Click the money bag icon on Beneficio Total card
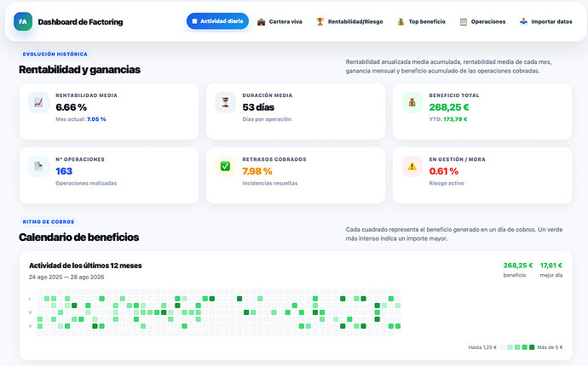Viewport: 588px width, 366px height. [412, 102]
